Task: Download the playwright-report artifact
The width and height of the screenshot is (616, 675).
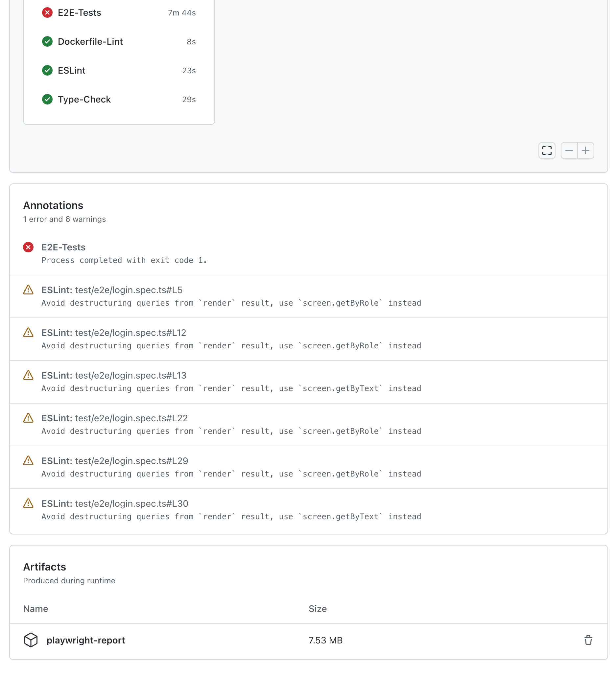Action: click(x=86, y=640)
